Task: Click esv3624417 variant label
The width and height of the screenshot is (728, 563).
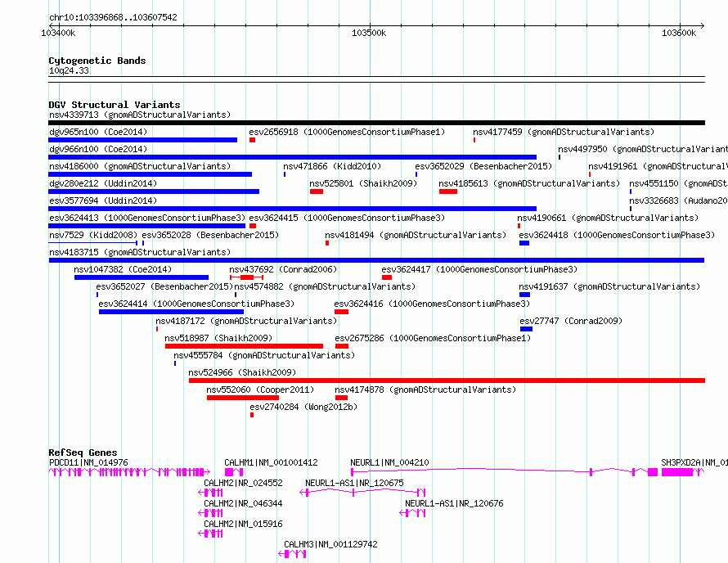Action: [479, 269]
